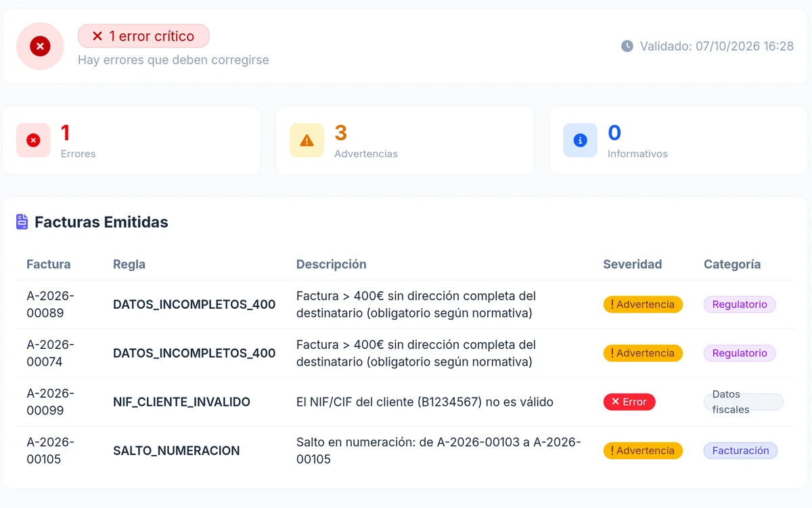Click the 'Regla' column header
The width and height of the screenshot is (812, 508).
[x=129, y=264]
